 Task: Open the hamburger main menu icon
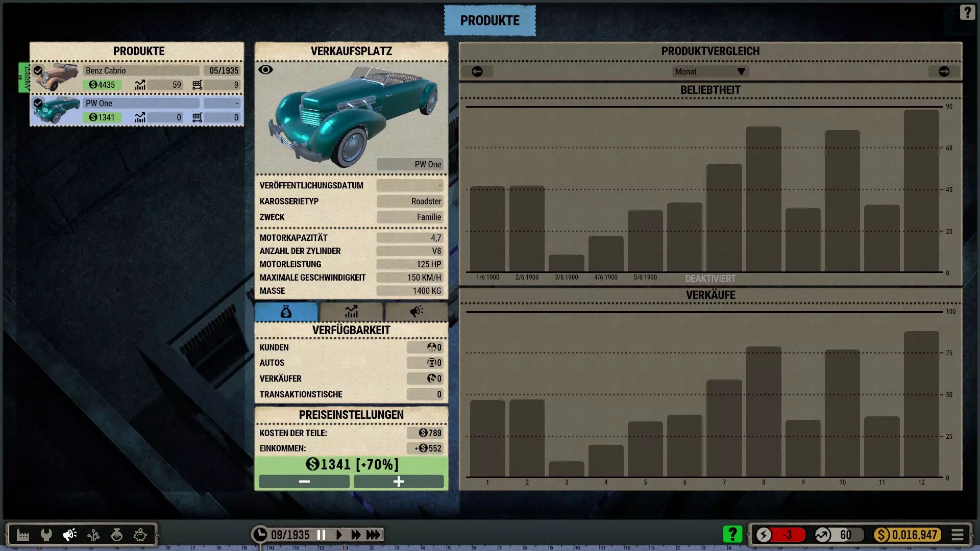click(958, 535)
